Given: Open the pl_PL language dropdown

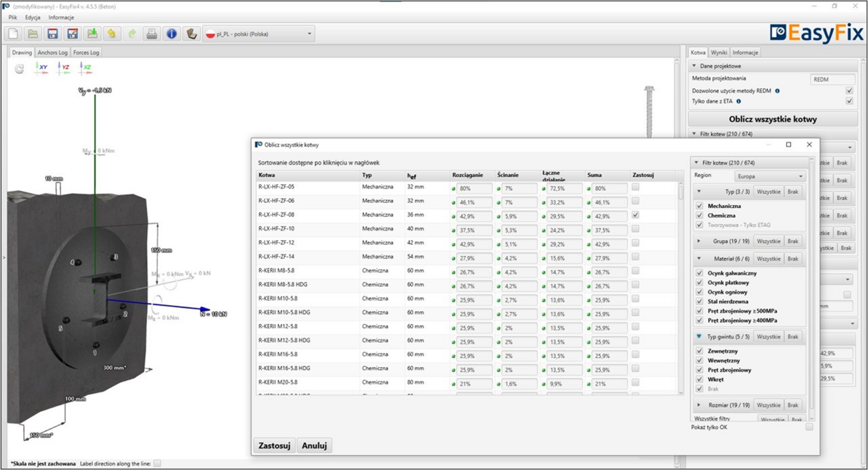Looking at the screenshot, I should coord(259,34).
